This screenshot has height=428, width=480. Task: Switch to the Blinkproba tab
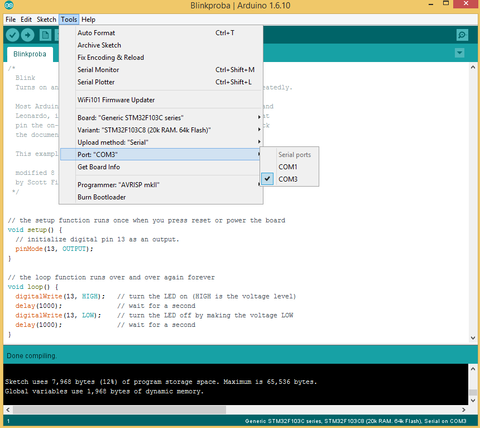coord(30,54)
